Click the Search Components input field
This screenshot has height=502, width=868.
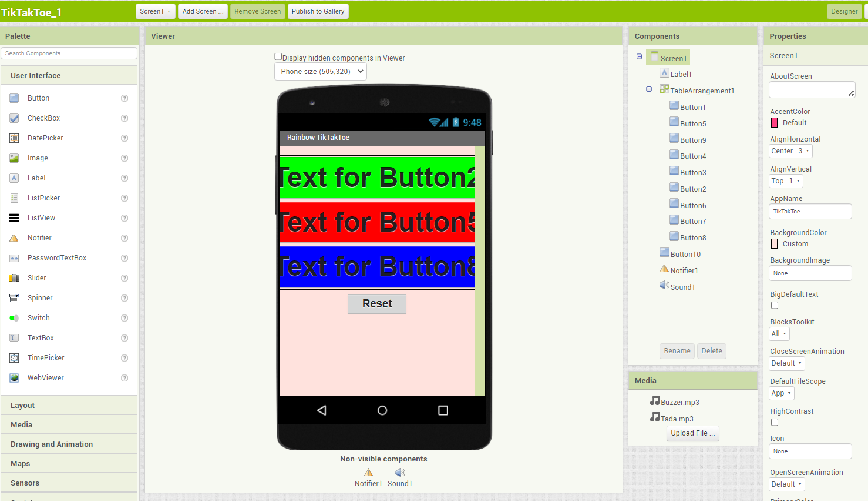tap(69, 53)
